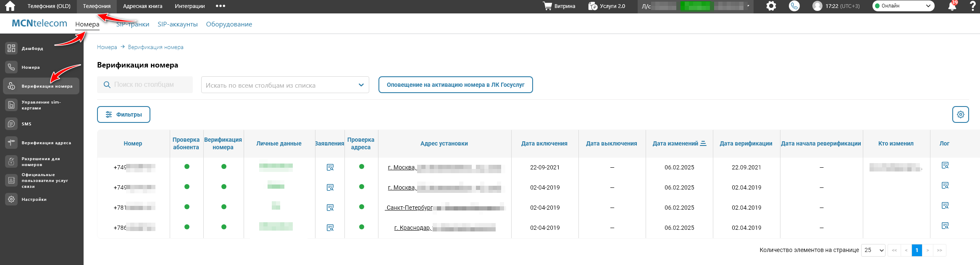Open SMS in the sidebar
980x265 pixels.
pyautogui.click(x=41, y=124)
